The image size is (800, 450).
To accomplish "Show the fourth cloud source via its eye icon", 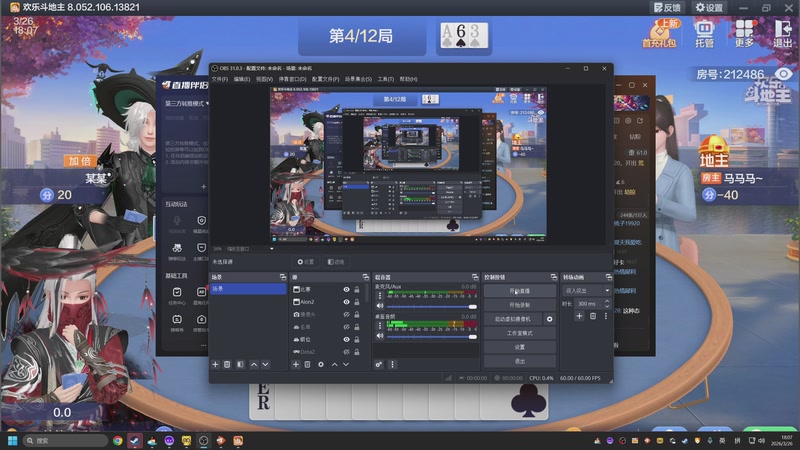I will click(x=346, y=327).
